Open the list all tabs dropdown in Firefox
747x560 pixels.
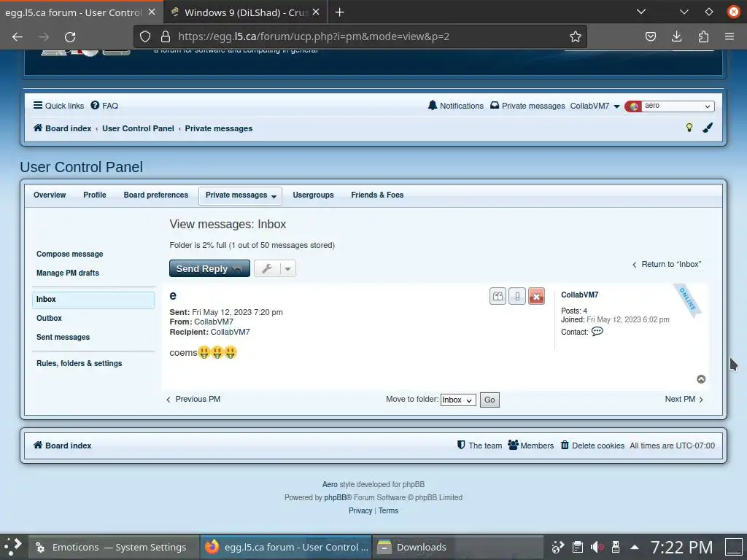(640, 12)
